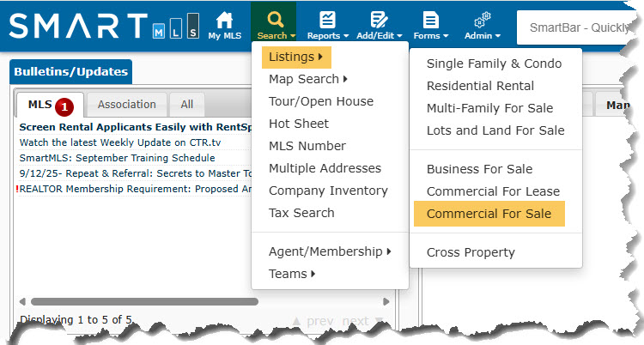This screenshot has width=644, height=345.
Task: Open Watch the latest Weekly Update bulletin
Action: coord(120,142)
